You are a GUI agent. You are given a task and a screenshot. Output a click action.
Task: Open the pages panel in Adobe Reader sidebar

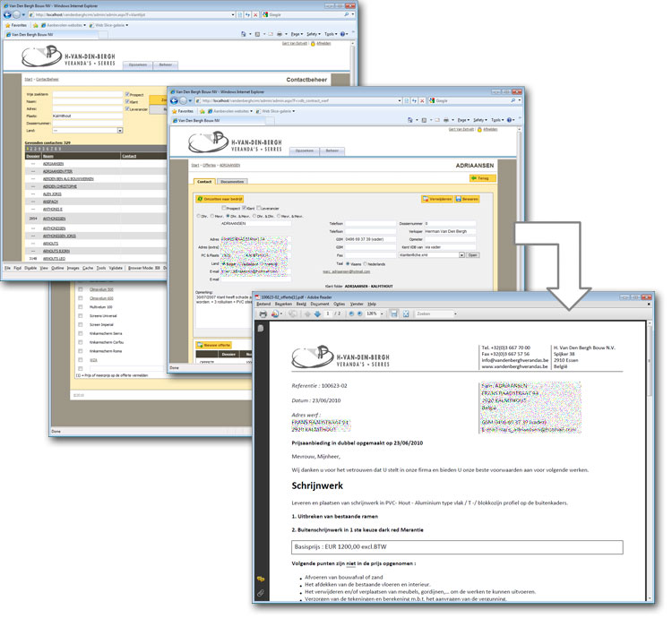(x=260, y=329)
